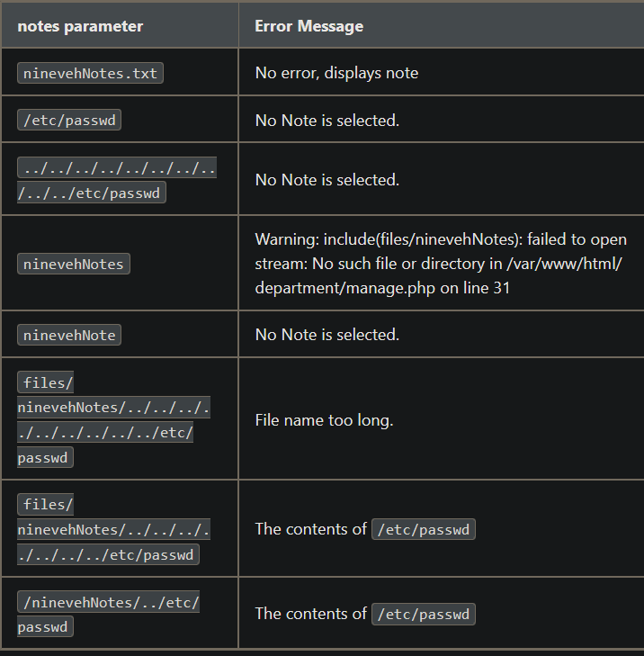
Task: Select the parameter causing "File name too long"
Action: (x=112, y=419)
